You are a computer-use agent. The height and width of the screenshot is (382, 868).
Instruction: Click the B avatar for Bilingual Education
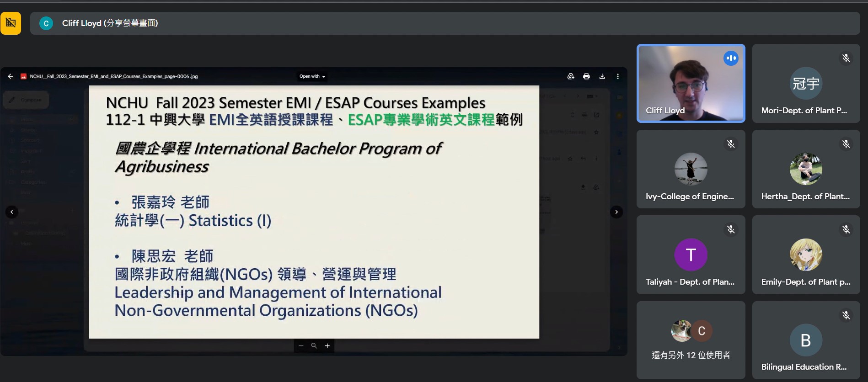pyautogui.click(x=806, y=340)
